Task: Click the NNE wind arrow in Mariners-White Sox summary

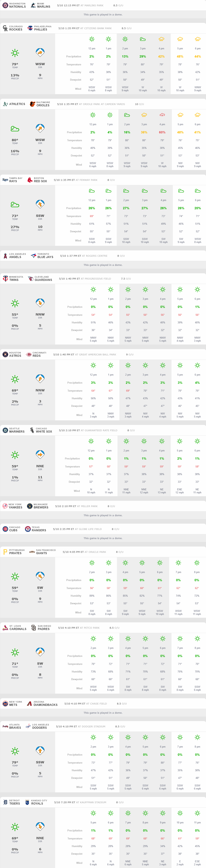Action: coord(40,454)
